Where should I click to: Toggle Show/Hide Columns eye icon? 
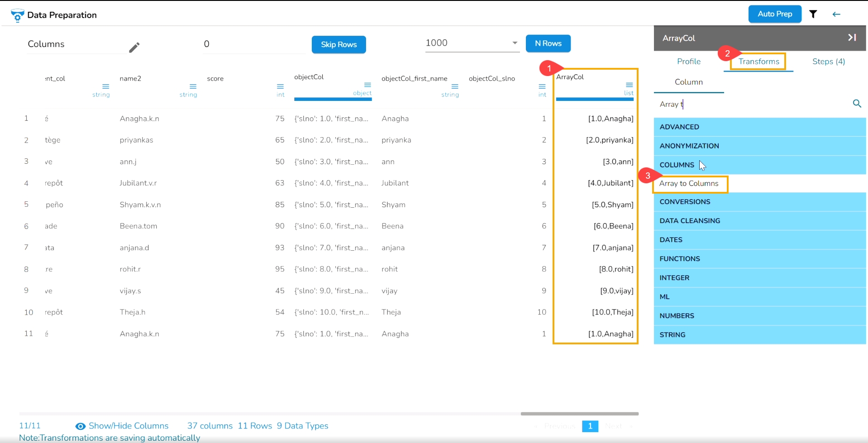pyautogui.click(x=81, y=426)
